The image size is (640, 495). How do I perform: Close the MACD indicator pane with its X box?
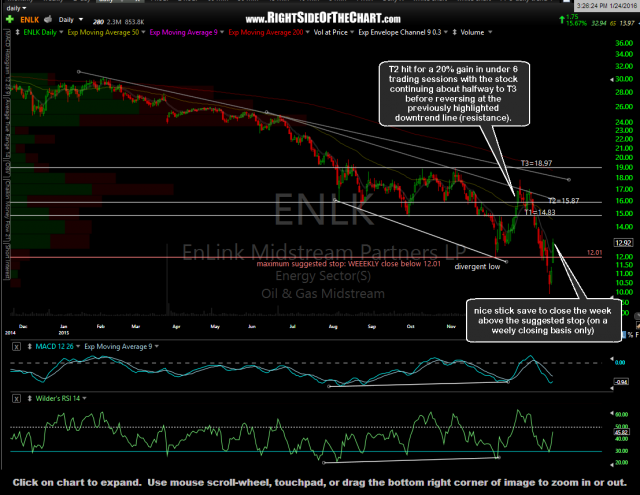[x=16, y=346]
